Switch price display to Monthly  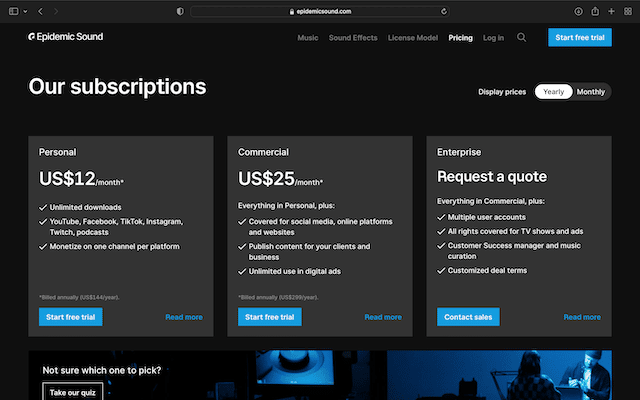591,92
